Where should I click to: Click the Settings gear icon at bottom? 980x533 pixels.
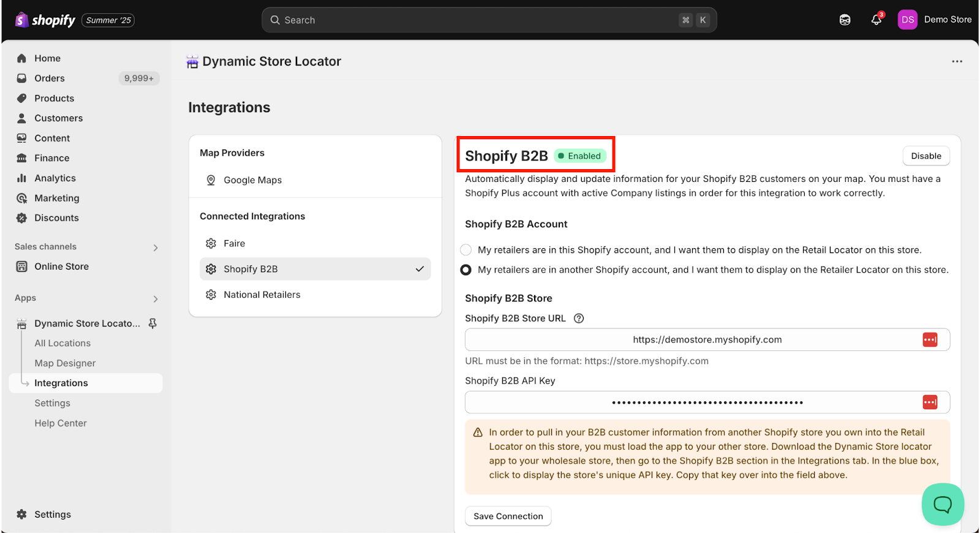(22, 515)
